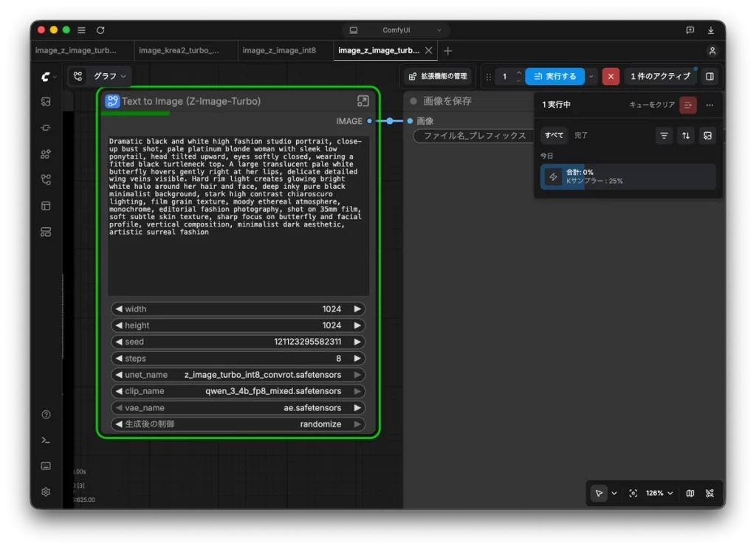756x549 pixels.
Task: Open the assets panel icon in the sidebar
Action: pyautogui.click(x=46, y=102)
